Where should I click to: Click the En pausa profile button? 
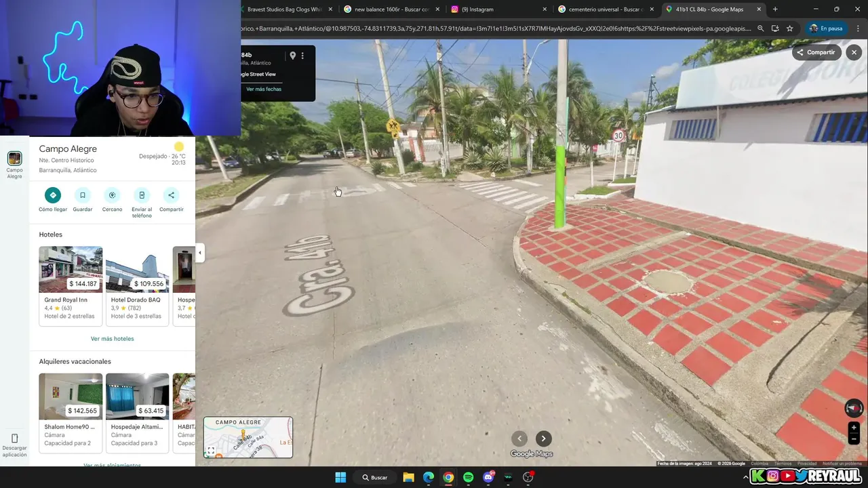pos(825,28)
